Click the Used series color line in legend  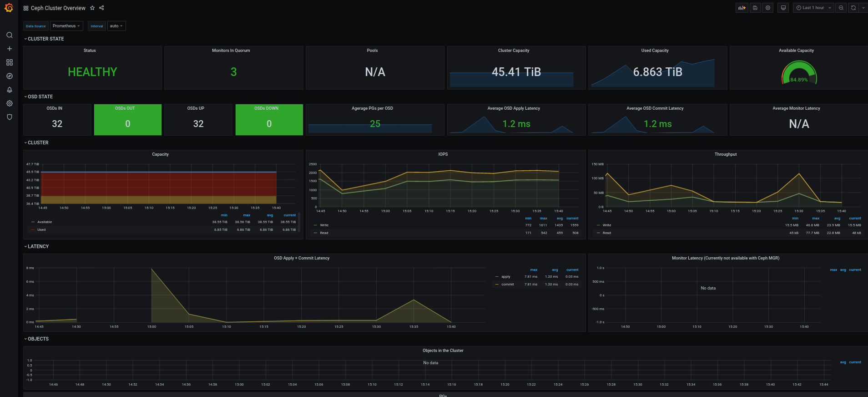(x=33, y=230)
